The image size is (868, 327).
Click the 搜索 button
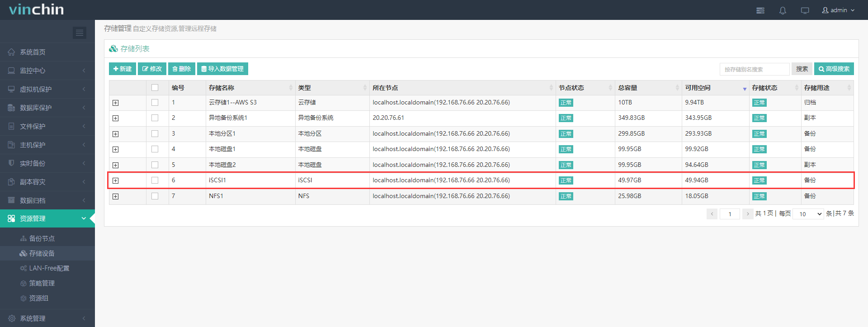802,69
